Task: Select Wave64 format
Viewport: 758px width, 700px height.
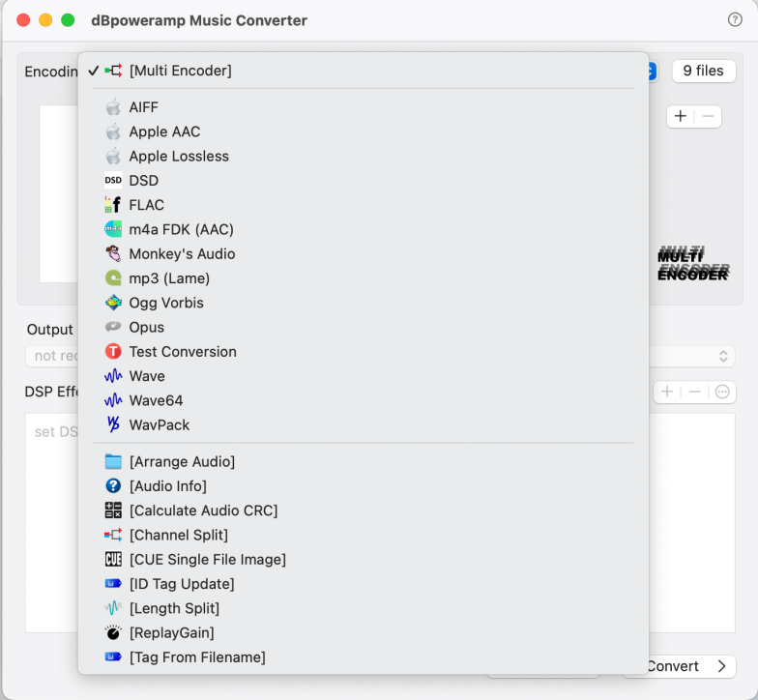Action: 364,400
